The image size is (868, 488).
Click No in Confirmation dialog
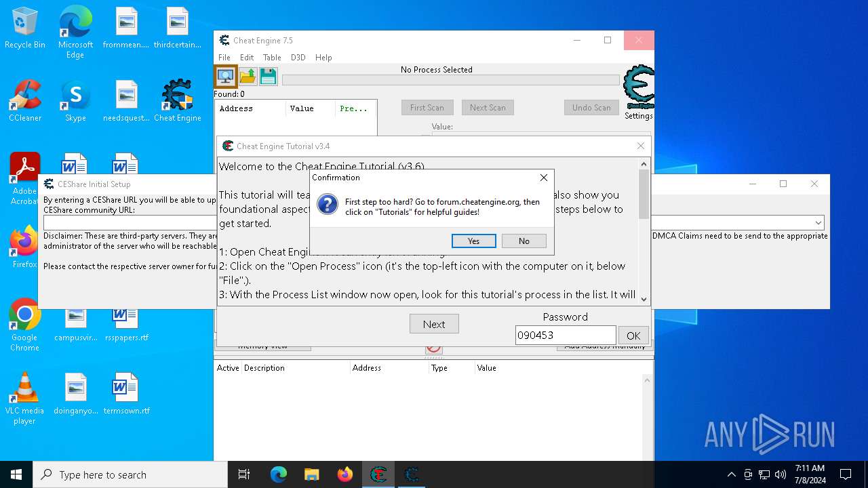click(x=524, y=241)
